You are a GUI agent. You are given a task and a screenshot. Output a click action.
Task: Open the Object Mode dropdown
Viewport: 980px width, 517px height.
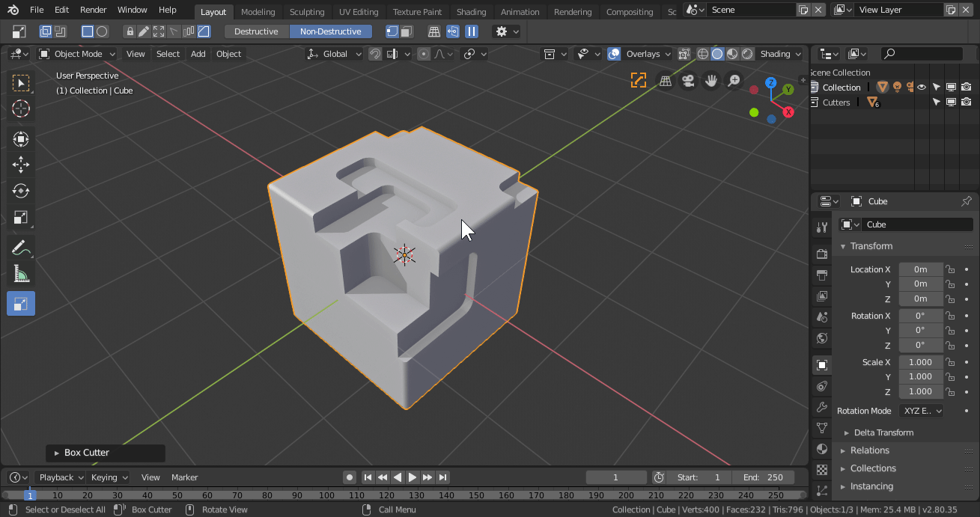pos(78,54)
